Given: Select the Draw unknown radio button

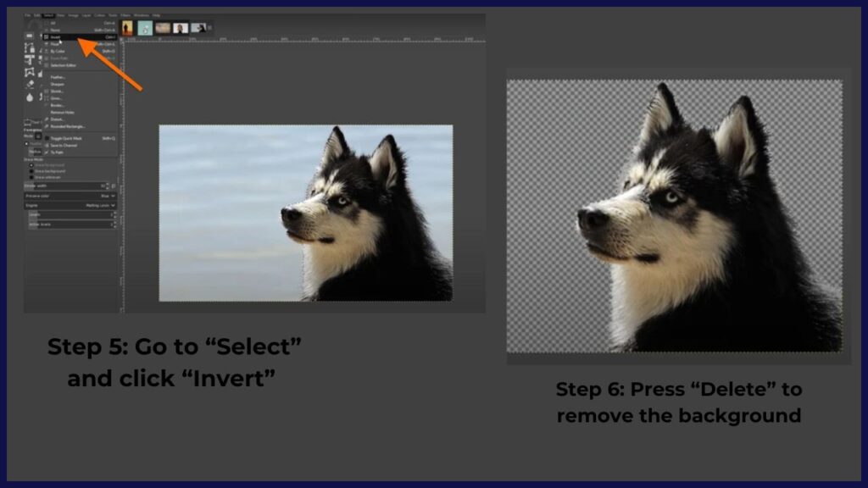Looking at the screenshot, I should (x=31, y=177).
